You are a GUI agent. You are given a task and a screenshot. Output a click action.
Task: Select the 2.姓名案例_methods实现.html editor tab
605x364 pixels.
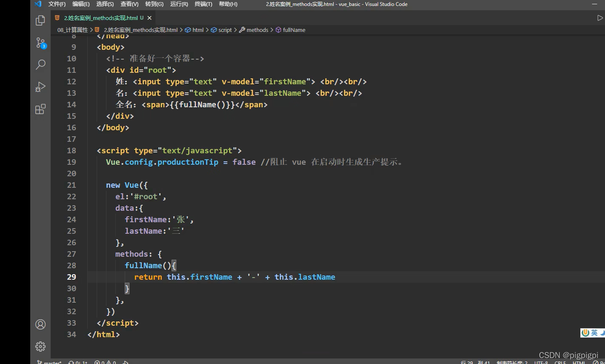[103, 18]
